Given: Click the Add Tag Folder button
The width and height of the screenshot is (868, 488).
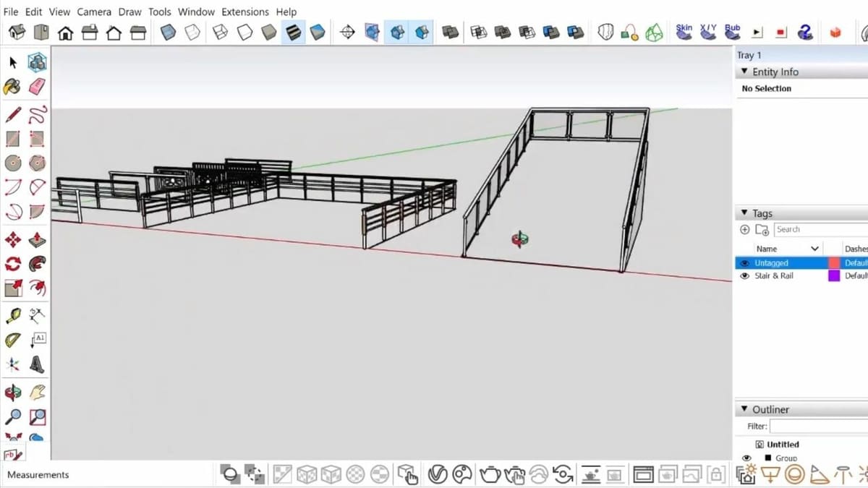Looking at the screenshot, I should [762, 230].
